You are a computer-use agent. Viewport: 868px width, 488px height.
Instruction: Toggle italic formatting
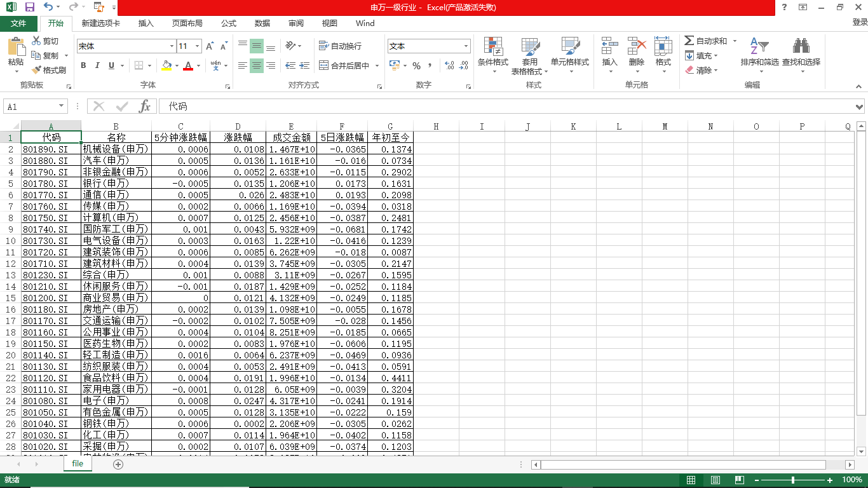[x=97, y=65]
